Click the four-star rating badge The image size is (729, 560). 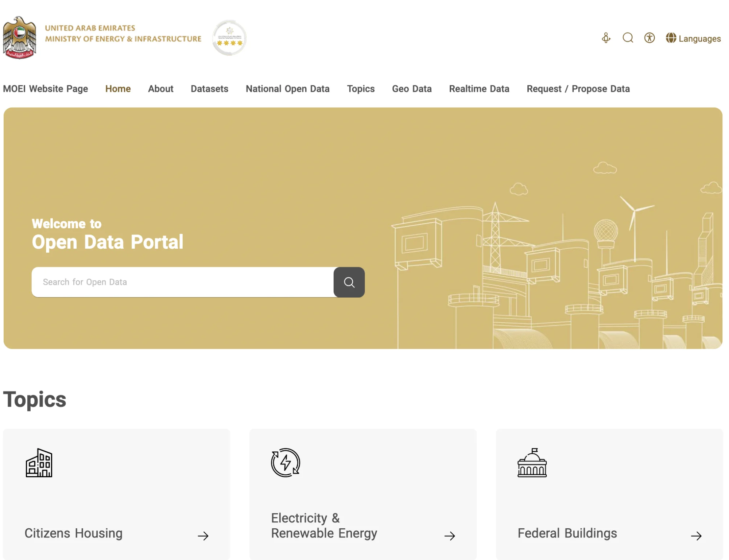pos(229,38)
